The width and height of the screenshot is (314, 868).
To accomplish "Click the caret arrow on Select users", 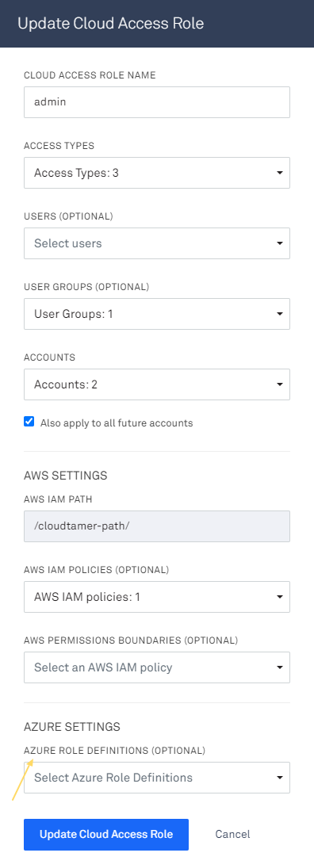I will [280, 243].
